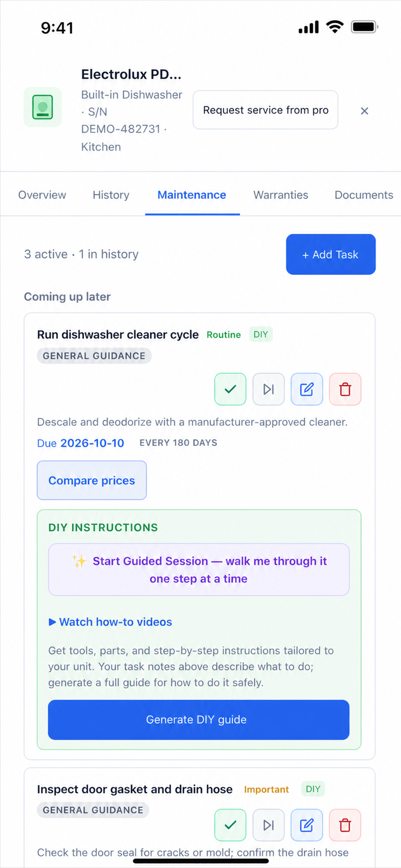Request service from a pro
Image resolution: width=401 pixels, height=868 pixels.
pyautogui.click(x=265, y=110)
